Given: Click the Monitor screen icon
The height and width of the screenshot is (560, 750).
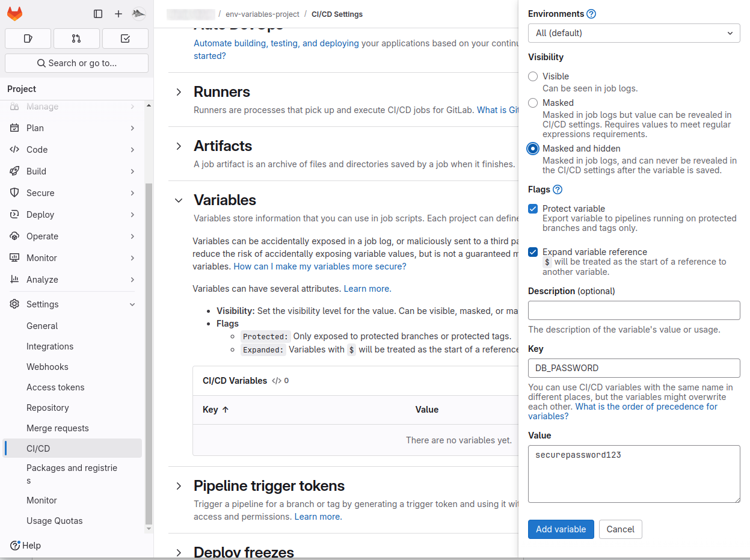Looking at the screenshot, I should click(x=14, y=258).
